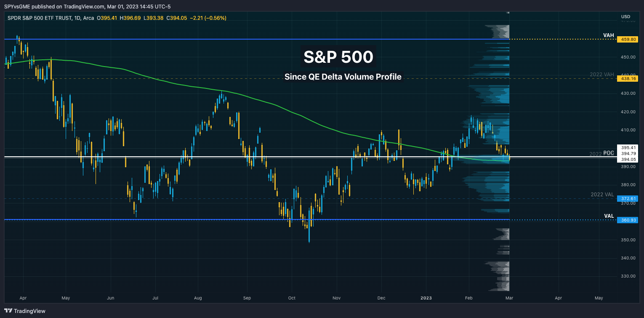Click the Mar label on the time axis

point(510,298)
